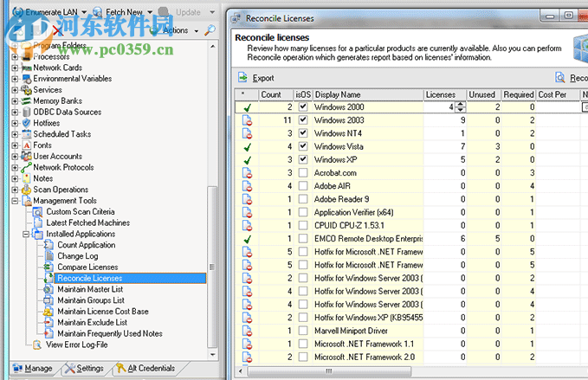This screenshot has width=588, height=380.
Task: Click the User Accounts icon
Action: [x=26, y=156]
